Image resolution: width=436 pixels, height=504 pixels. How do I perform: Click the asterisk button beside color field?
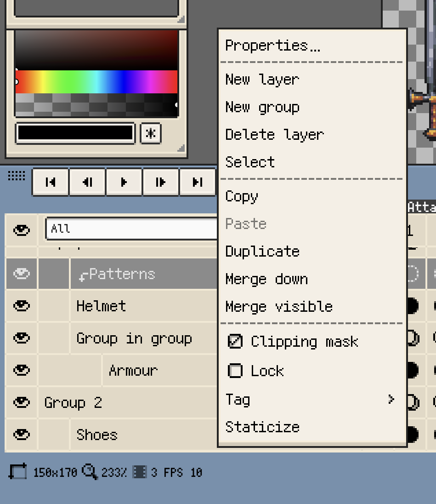click(151, 133)
